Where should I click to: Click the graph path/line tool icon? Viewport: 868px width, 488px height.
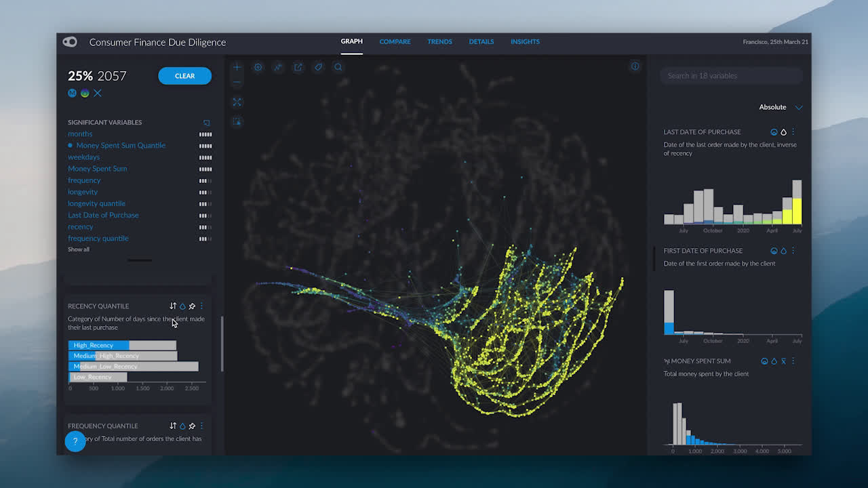(277, 67)
